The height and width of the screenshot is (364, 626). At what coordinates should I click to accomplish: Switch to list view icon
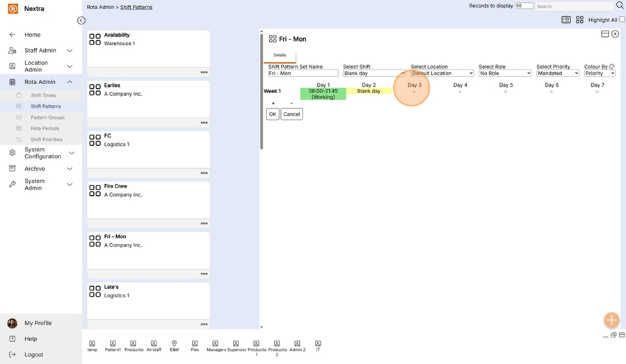tap(566, 20)
